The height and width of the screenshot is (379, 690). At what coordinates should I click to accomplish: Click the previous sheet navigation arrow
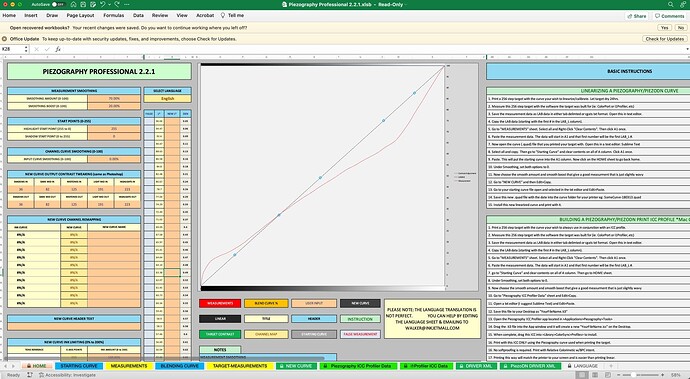(5, 366)
